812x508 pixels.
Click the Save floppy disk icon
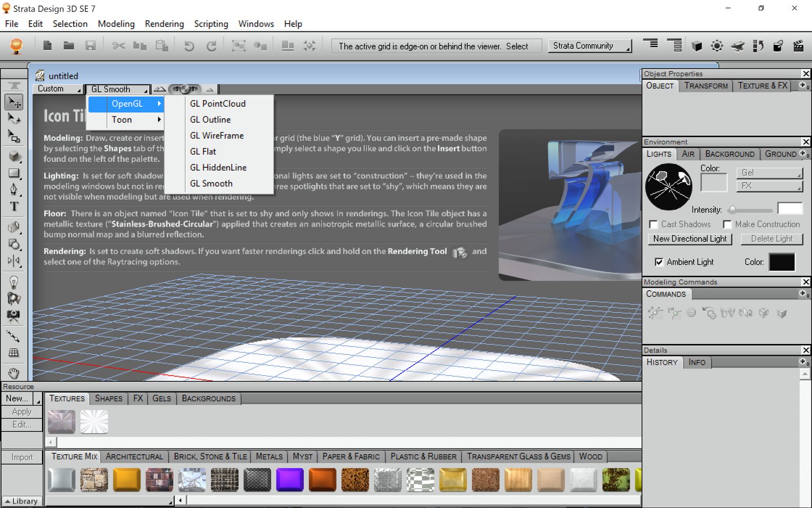91,46
